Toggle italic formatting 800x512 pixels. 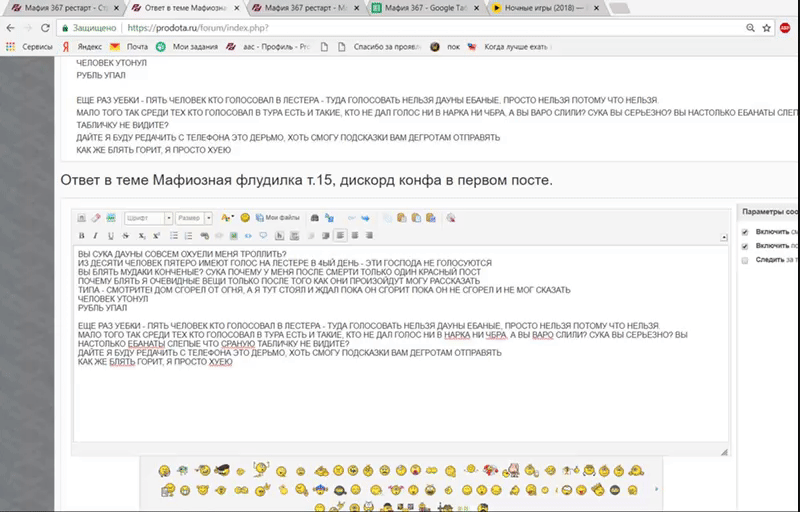click(x=95, y=236)
